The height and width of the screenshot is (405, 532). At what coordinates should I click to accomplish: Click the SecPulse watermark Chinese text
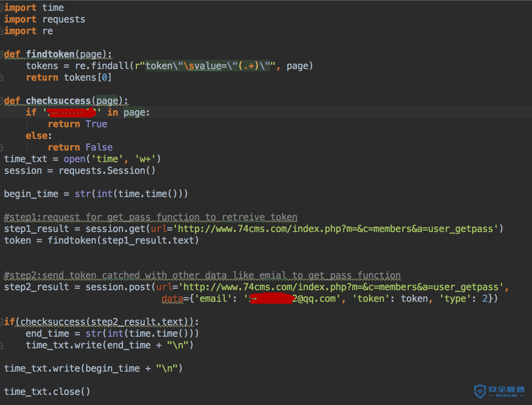point(506,389)
